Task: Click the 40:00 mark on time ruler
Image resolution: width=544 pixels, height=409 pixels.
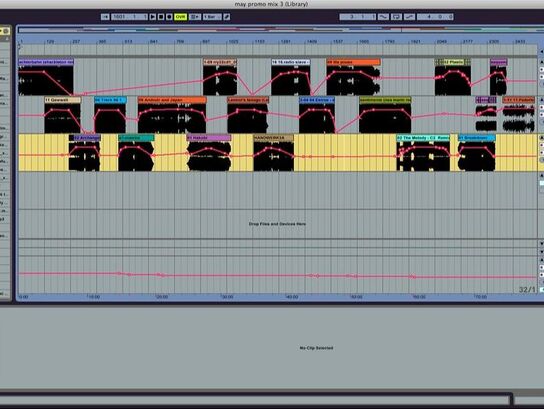Action: tap(291, 297)
